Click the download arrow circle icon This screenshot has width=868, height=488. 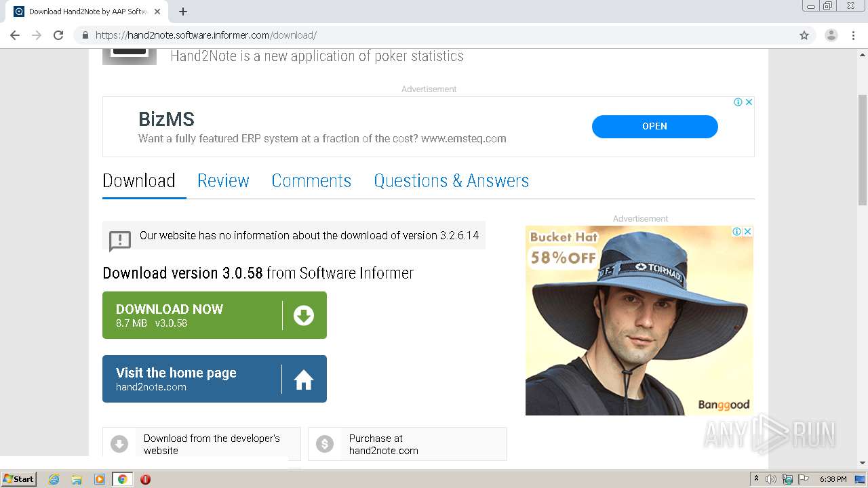click(304, 315)
